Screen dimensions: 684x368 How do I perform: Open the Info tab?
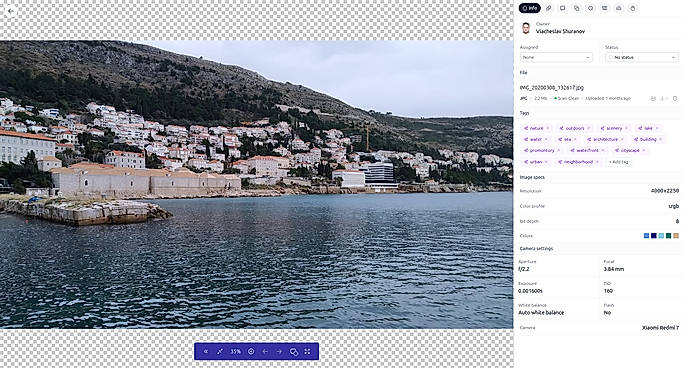tap(530, 8)
